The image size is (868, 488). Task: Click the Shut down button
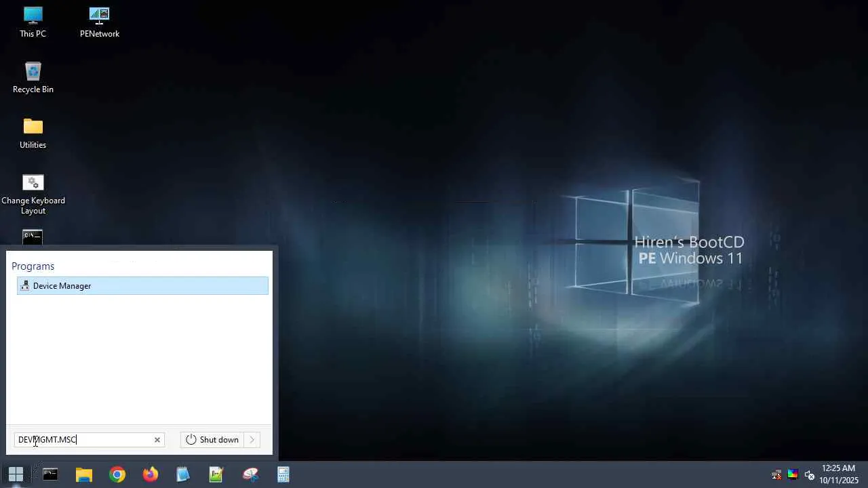212,440
